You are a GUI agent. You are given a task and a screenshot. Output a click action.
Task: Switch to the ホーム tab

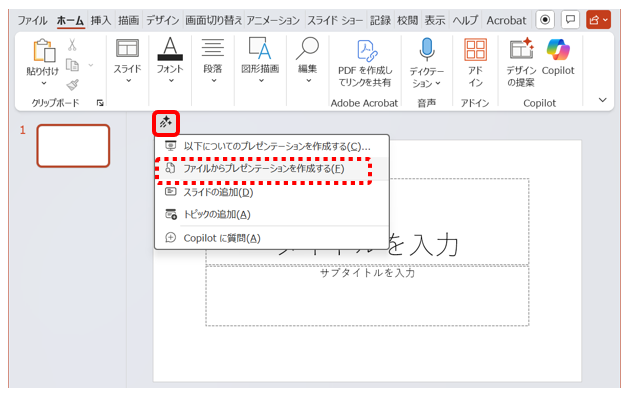coord(70,20)
